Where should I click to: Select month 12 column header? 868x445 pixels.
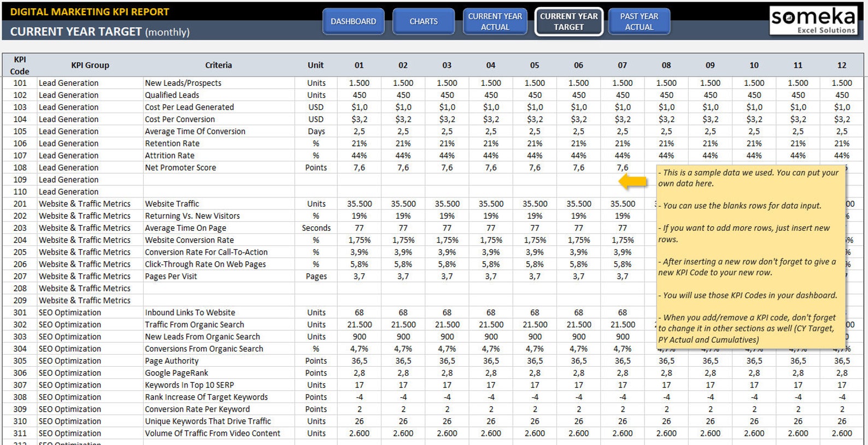pyautogui.click(x=842, y=65)
